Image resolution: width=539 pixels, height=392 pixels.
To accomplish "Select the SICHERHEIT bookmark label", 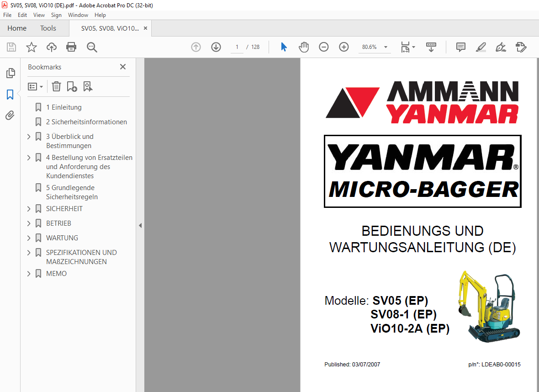I will point(64,209).
